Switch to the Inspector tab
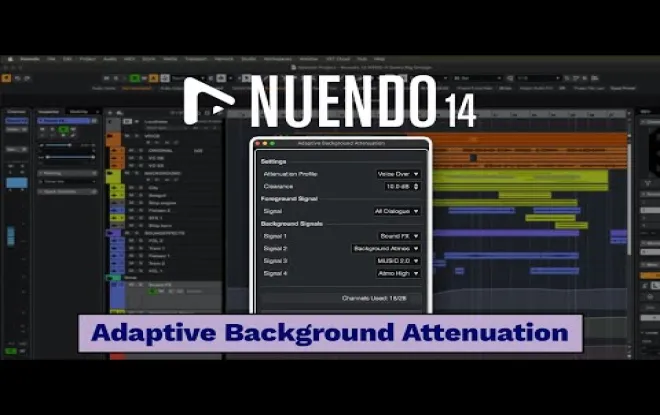The width and height of the screenshot is (660, 415). [x=49, y=112]
